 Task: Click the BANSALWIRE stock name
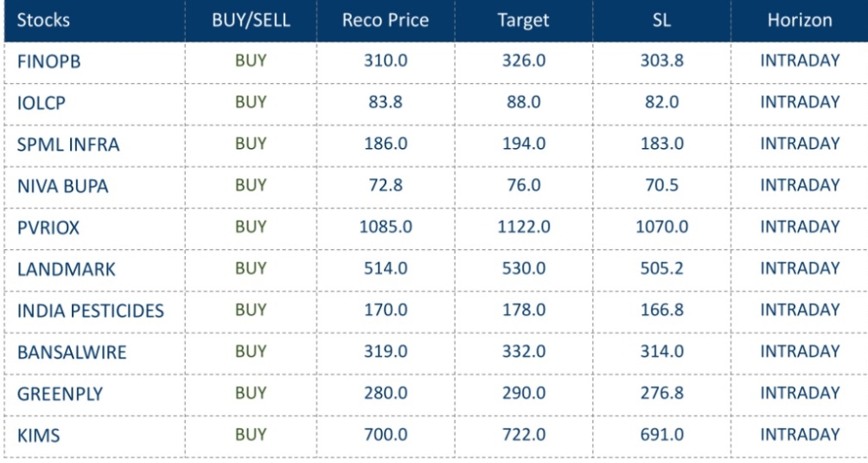[x=72, y=352]
